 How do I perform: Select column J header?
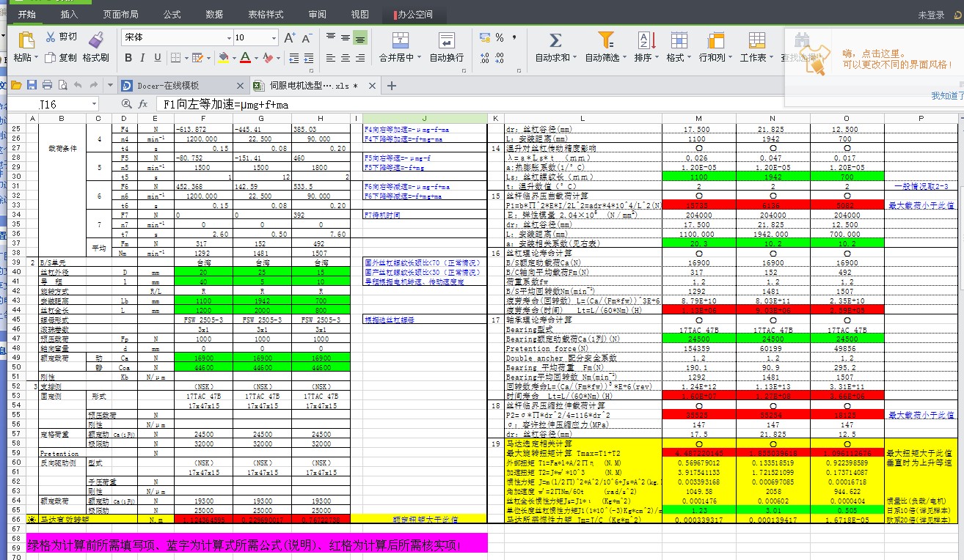coord(425,118)
